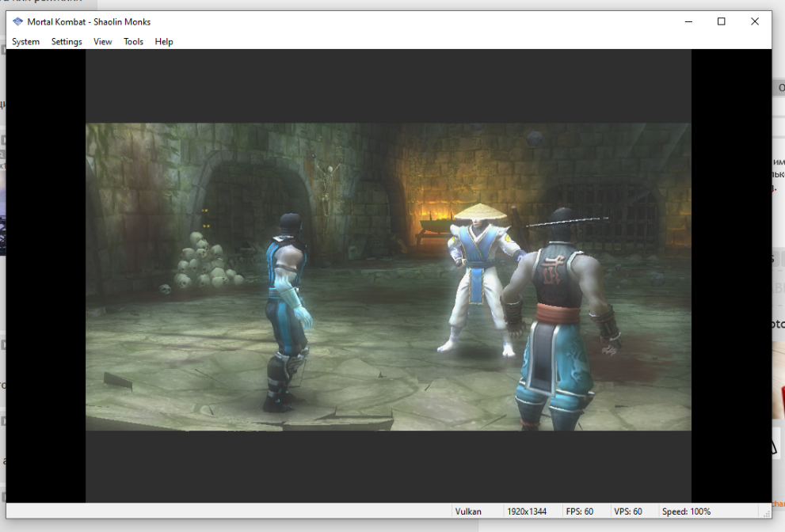
Task: Click the VPS: 60 status entry
Action: 628,511
